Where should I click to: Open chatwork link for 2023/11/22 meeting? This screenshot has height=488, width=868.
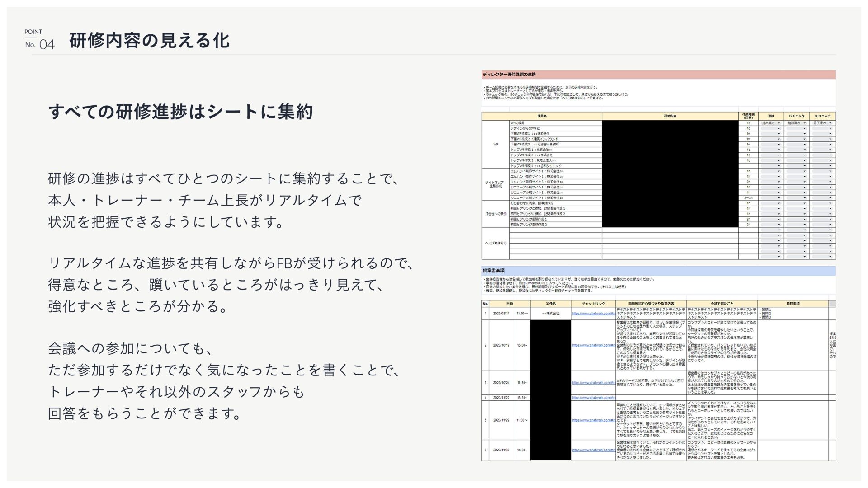(x=593, y=398)
